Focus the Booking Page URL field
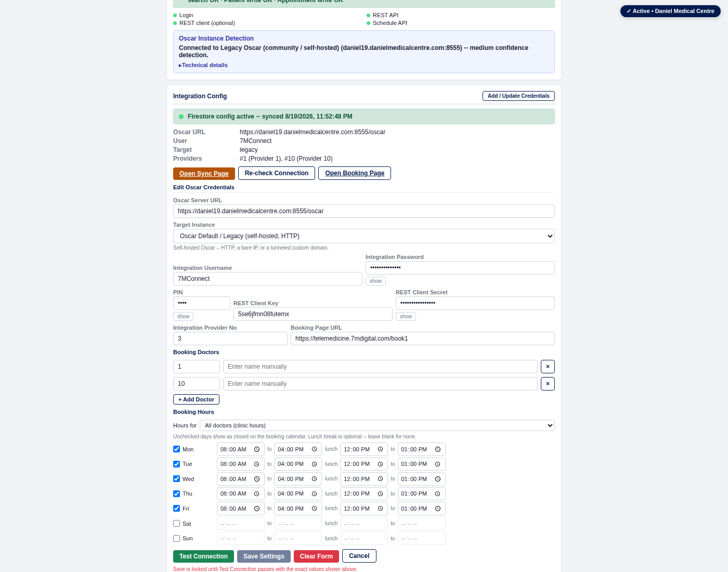This screenshot has height=572, width=728. [423, 339]
